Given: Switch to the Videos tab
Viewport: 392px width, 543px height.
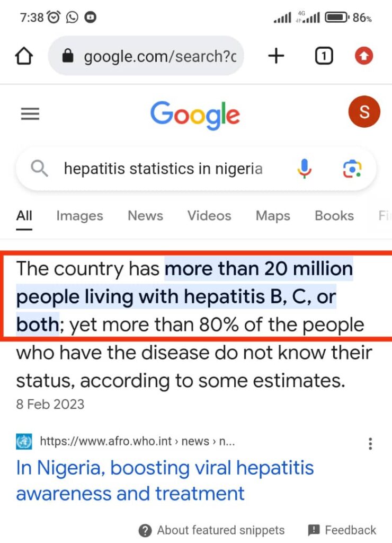Looking at the screenshot, I should pos(209,216).
